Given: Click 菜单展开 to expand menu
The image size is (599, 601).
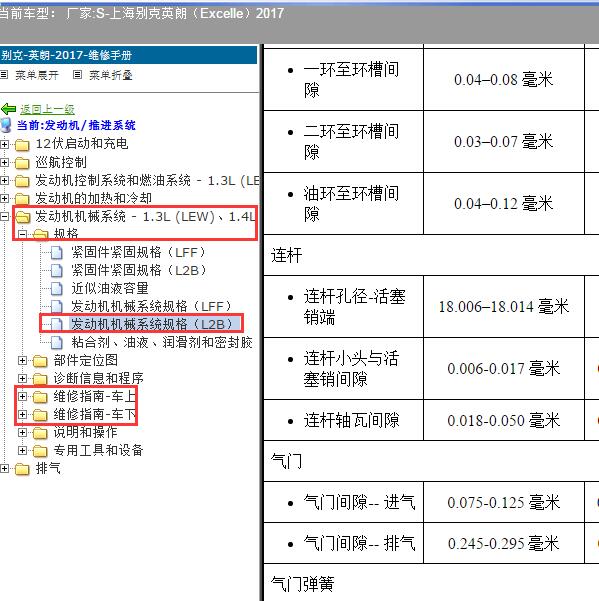Looking at the screenshot, I should click(x=37, y=75).
